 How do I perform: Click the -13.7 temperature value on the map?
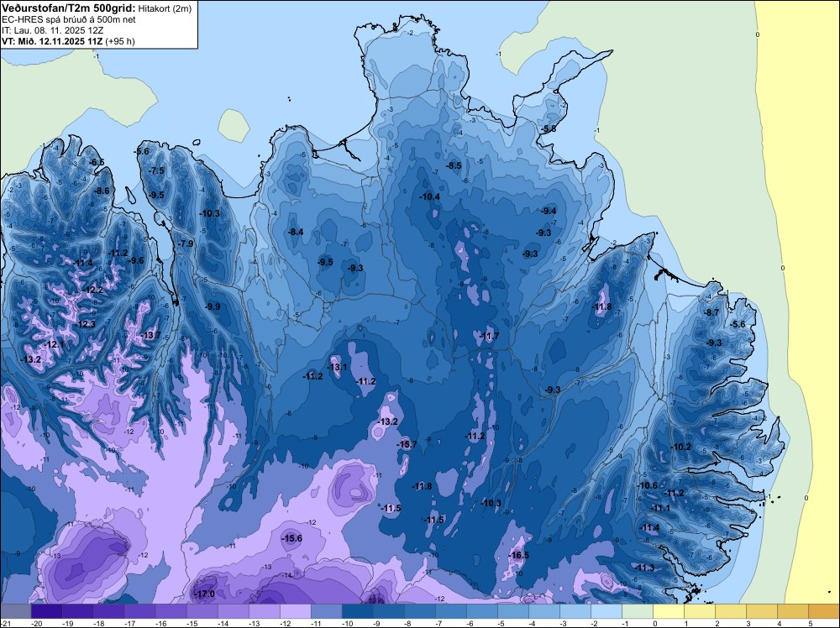tap(150, 335)
